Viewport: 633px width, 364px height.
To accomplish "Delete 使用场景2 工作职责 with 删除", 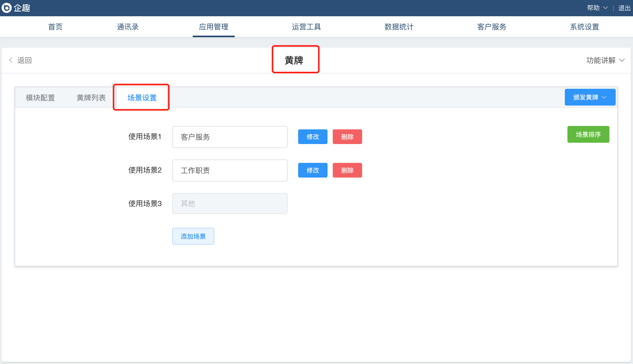I will pyautogui.click(x=347, y=170).
